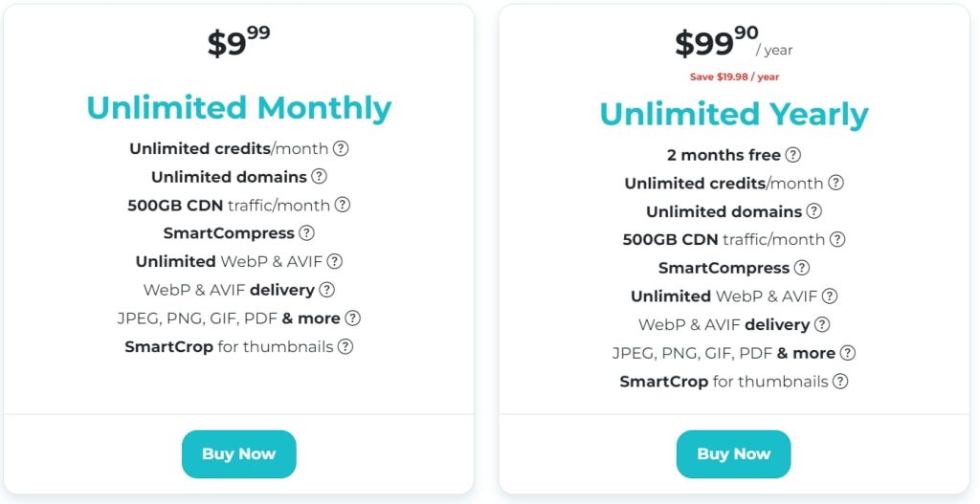Click SmartCrop for thumbnails help icon in Yearly plan
This screenshot has width=980, height=504.
tap(840, 381)
